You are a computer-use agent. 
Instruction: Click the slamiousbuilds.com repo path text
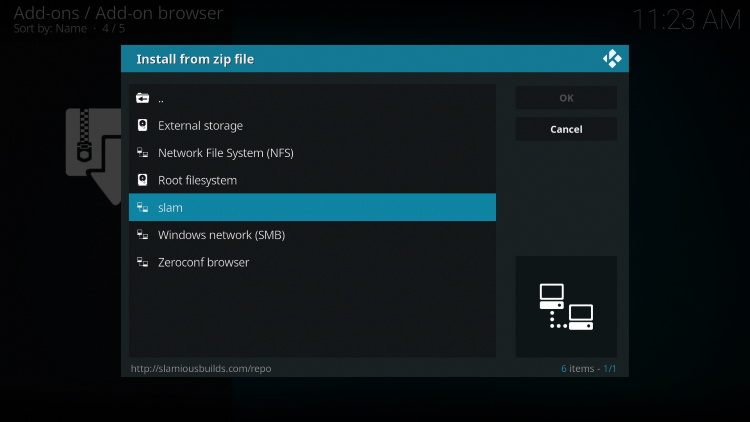(x=201, y=369)
